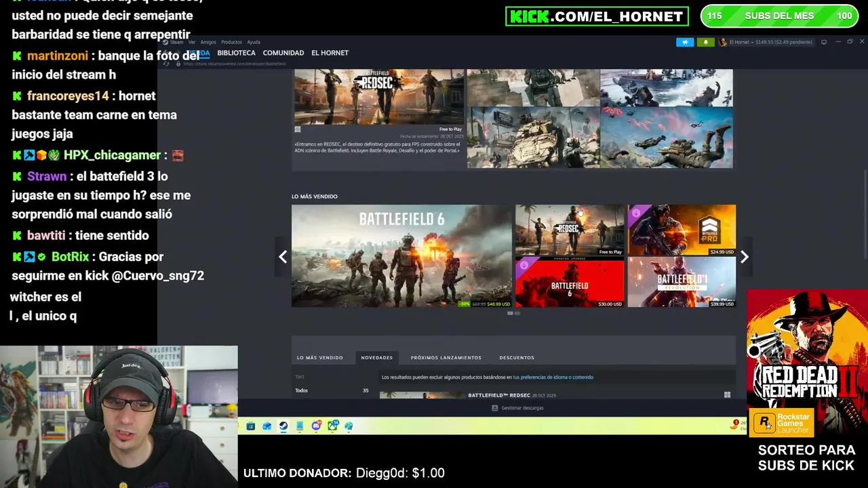
Task: Open Outlook from the taskbar
Action: pos(267,426)
